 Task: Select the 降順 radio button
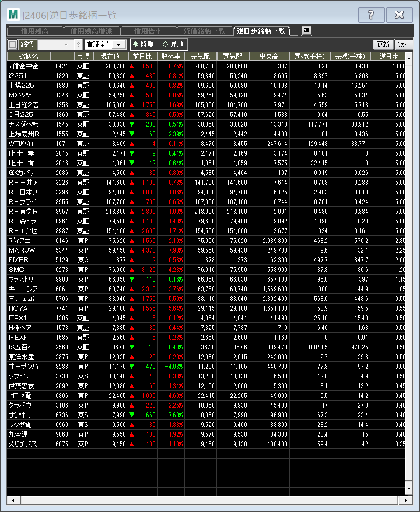[x=135, y=44]
